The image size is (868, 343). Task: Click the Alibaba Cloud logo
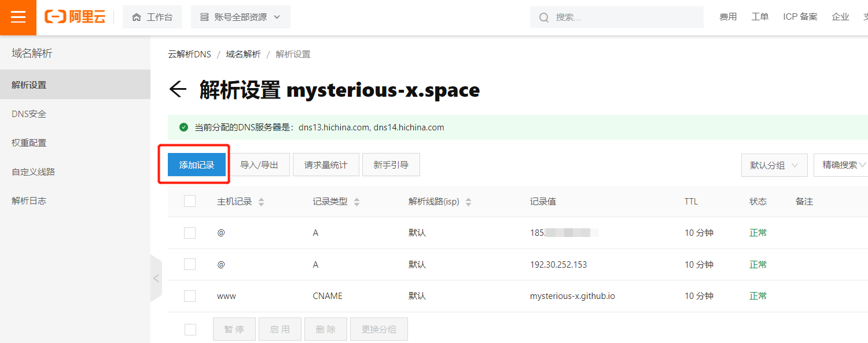point(75,17)
